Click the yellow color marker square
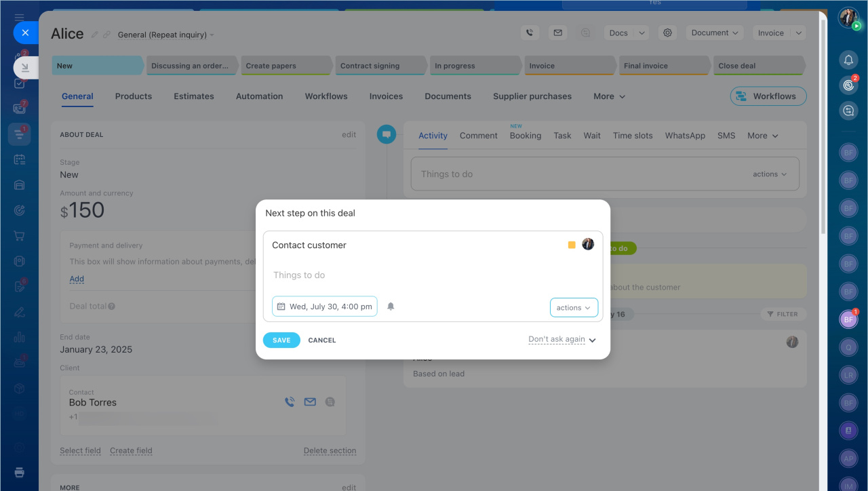This screenshot has width=868, height=491. 572,245
